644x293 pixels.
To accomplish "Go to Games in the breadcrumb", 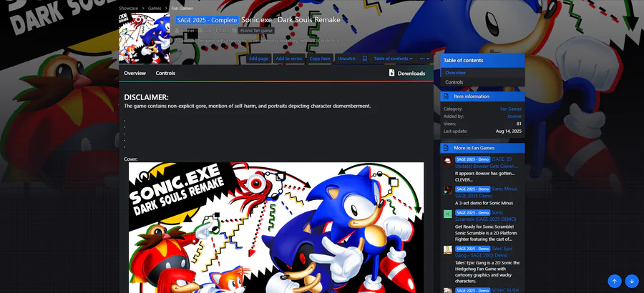I will [155, 8].
